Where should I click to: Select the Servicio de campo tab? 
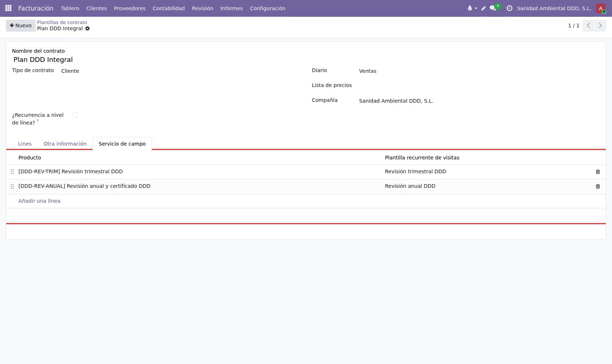122,144
